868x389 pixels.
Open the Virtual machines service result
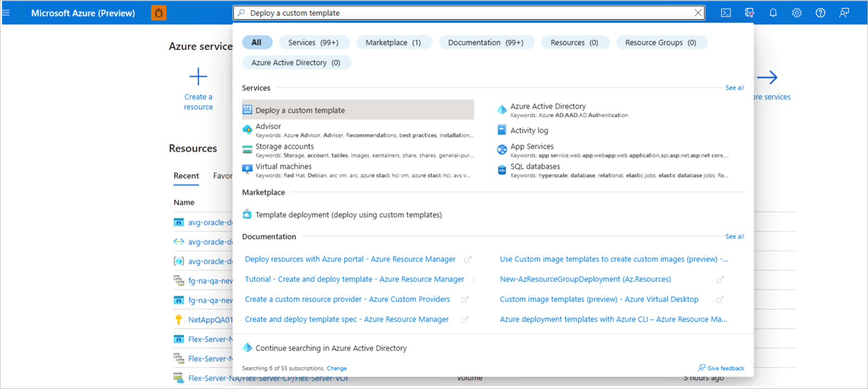tap(358, 170)
